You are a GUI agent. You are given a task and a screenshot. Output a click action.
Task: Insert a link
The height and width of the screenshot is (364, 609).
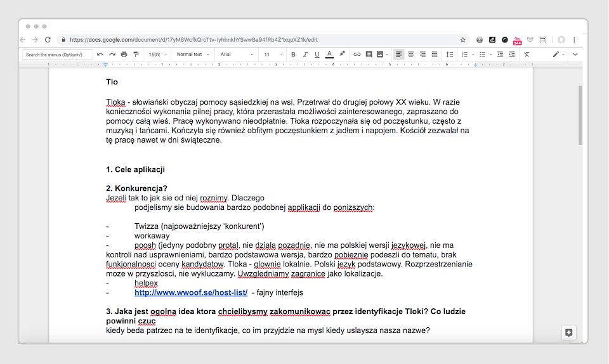click(357, 55)
